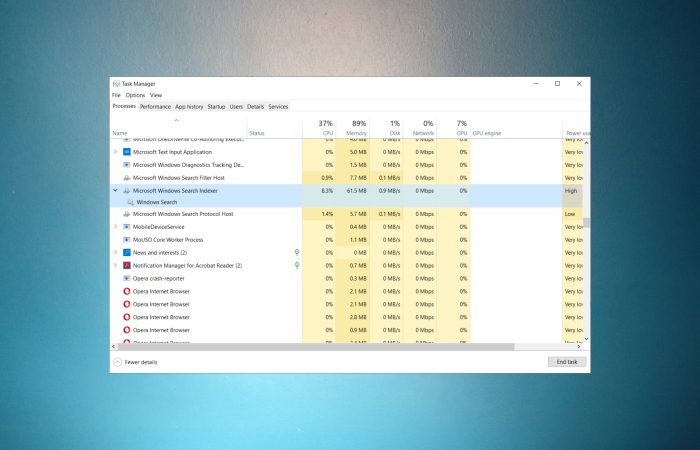Open the File menu
This screenshot has width=700, height=450.
coord(117,96)
